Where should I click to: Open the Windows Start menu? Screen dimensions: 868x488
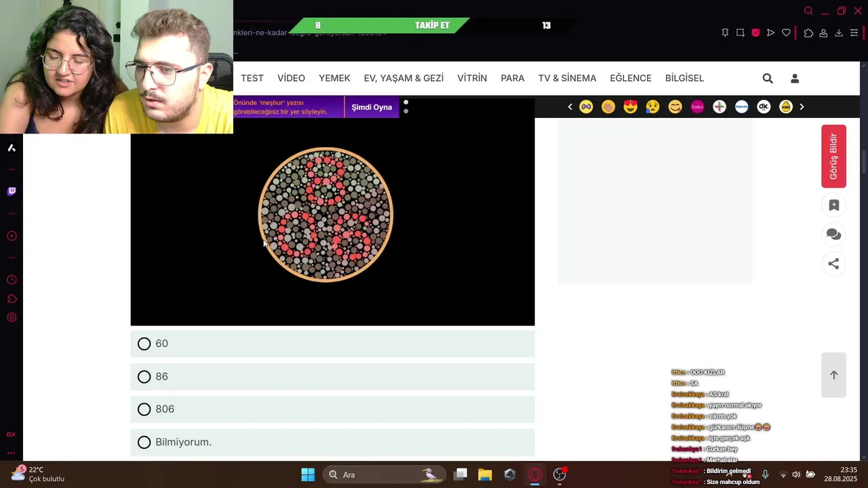pos(308,474)
